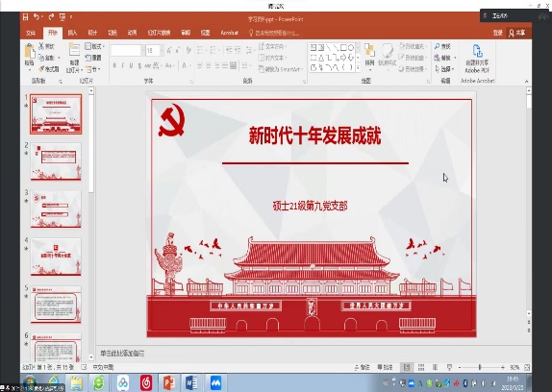Click the Format Painter brush icon

[41, 69]
